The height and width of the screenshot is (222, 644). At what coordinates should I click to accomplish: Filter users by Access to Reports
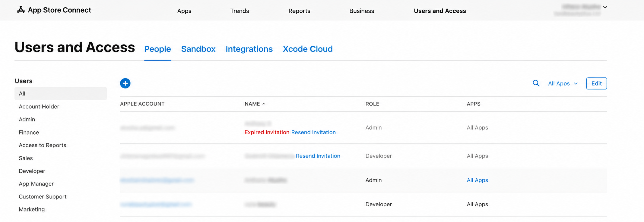(42, 145)
